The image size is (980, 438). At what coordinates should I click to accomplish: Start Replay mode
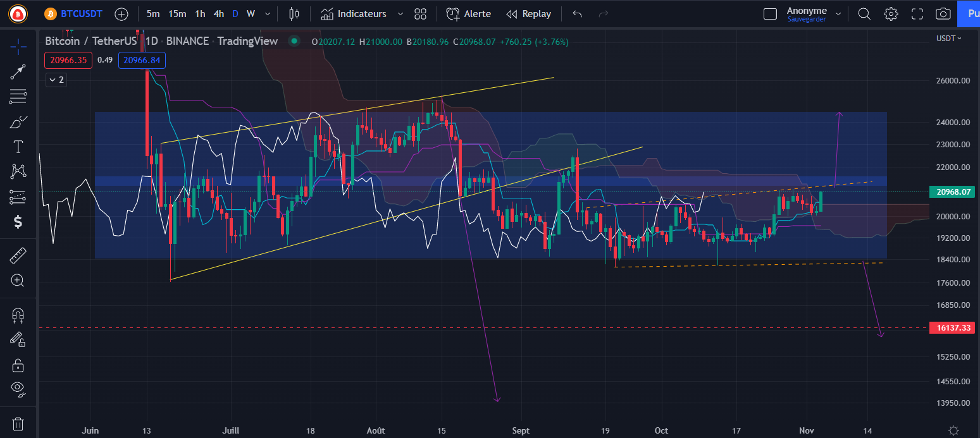pos(529,13)
